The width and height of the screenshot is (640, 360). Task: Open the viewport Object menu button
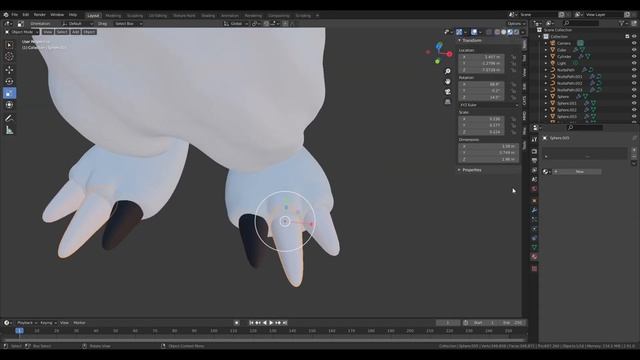click(89, 32)
